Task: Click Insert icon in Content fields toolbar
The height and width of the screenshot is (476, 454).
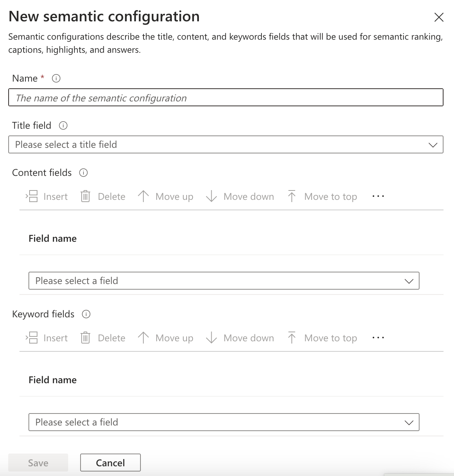Action: pos(33,196)
